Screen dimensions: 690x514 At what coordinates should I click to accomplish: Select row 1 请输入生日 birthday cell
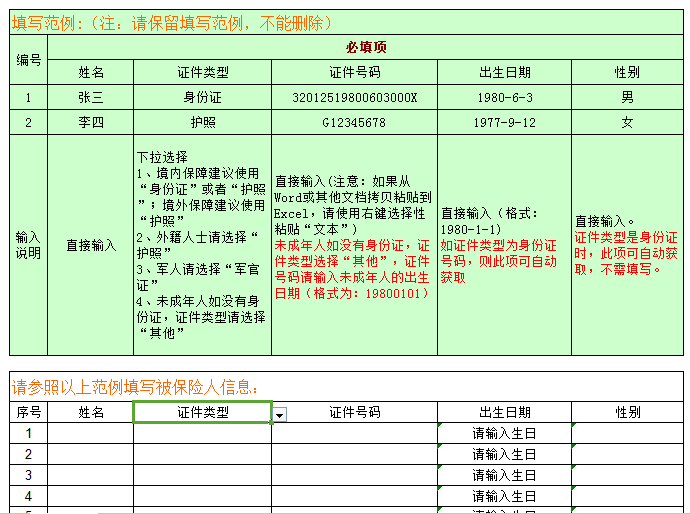tap(504, 434)
